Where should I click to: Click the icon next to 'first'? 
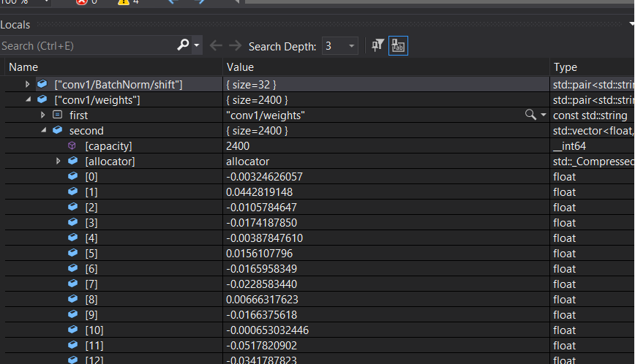[58, 115]
